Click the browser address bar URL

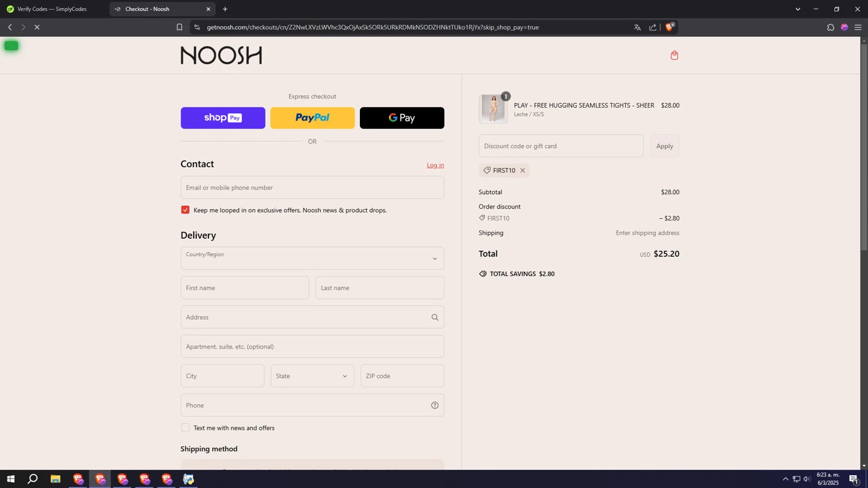click(x=373, y=27)
